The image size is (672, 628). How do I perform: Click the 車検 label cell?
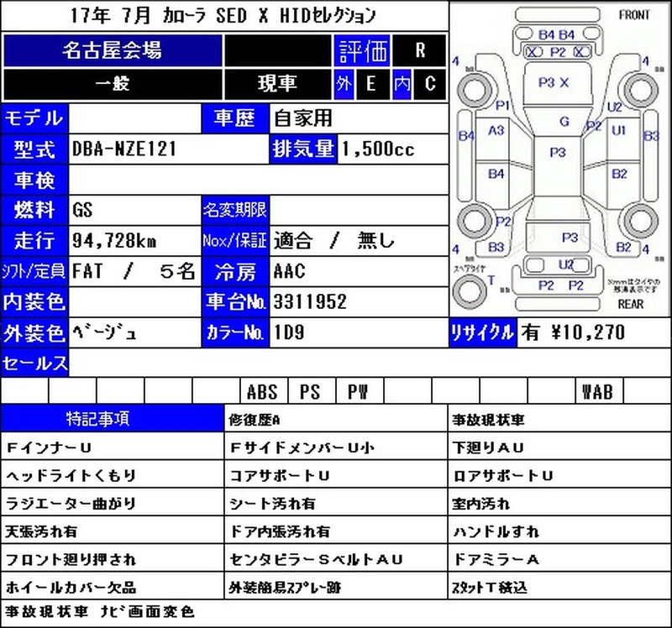(34, 180)
